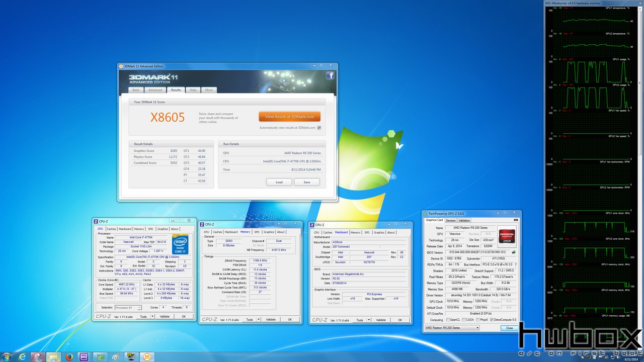Open the Paint palette taskbar icon

click(115, 356)
